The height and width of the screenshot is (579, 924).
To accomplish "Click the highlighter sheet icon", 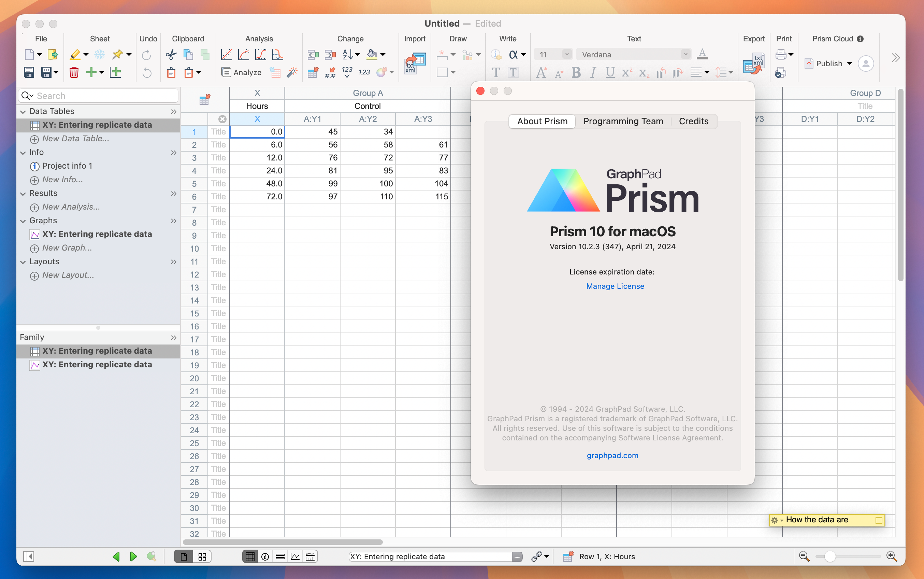I will point(75,54).
